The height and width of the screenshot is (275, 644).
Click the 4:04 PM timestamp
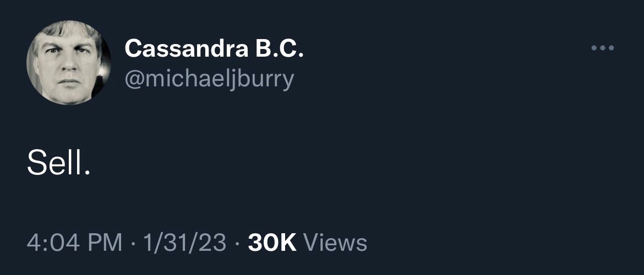click(74, 243)
